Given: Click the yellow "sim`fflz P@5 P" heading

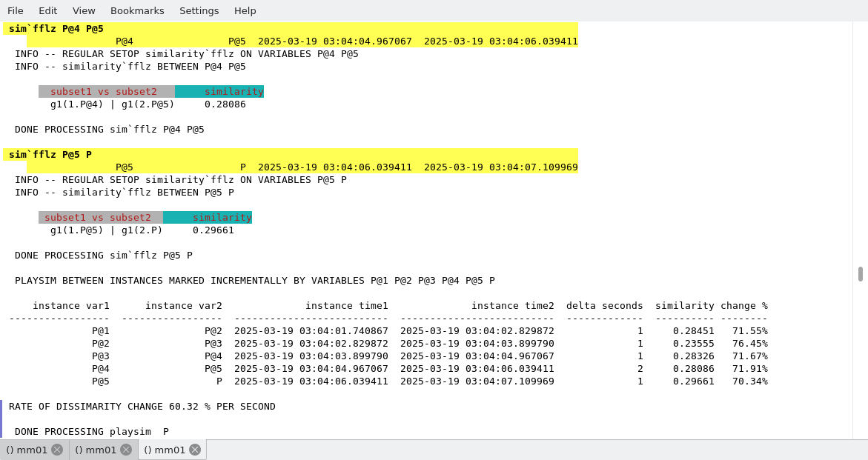Looking at the screenshot, I should point(50,155).
